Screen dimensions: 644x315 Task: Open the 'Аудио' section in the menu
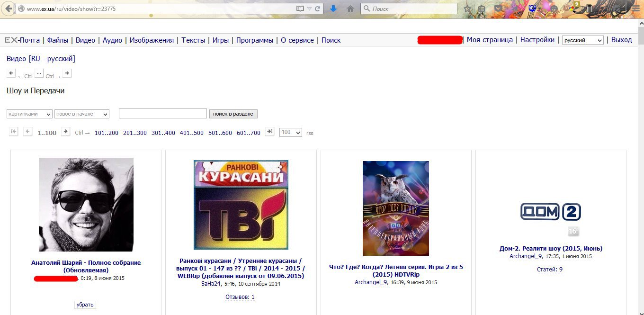point(112,40)
